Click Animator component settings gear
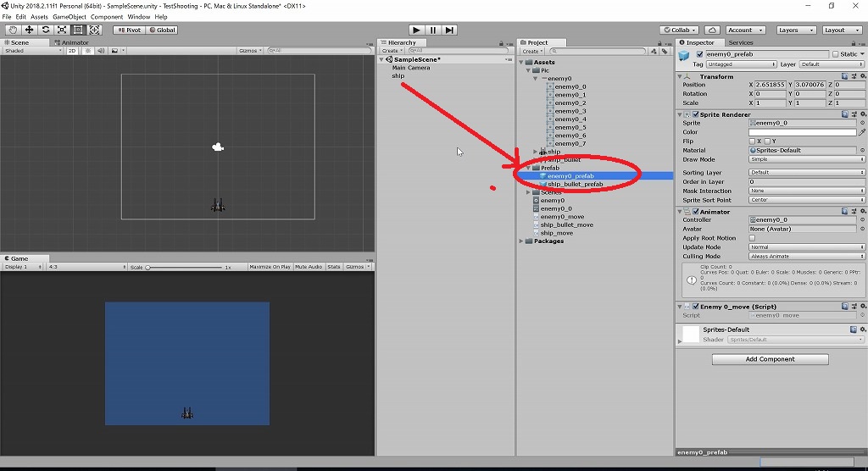This screenshot has width=868, height=471. coord(863,212)
